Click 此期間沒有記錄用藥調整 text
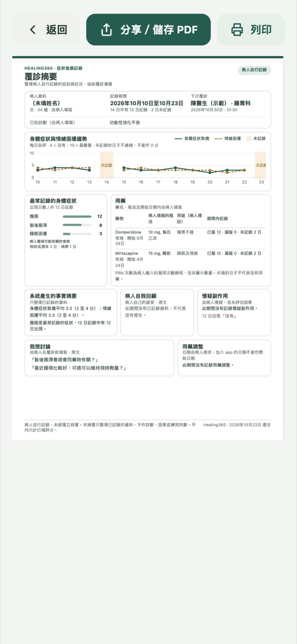This screenshot has width=297, height=644. (x=208, y=365)
